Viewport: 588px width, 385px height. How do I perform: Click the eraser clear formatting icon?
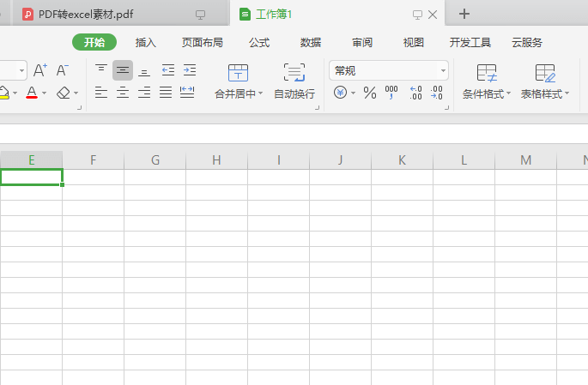tap(63, 93)
